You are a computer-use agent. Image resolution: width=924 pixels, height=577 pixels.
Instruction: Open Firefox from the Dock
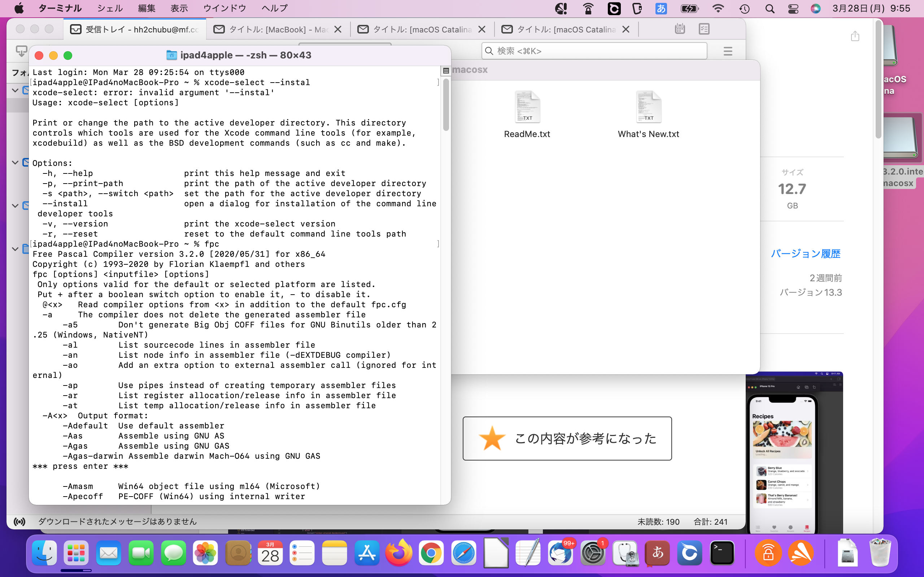398,553
